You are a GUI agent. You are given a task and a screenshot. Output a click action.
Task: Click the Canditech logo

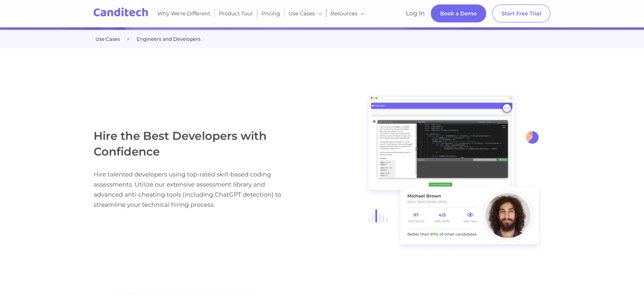pos(121,13)
